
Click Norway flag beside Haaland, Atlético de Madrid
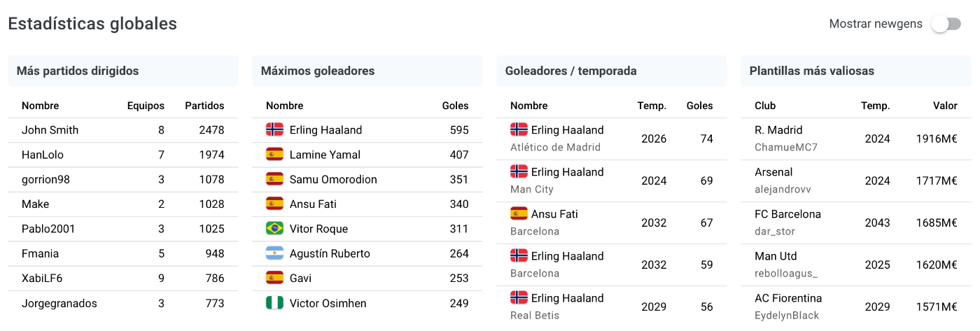(x=519, y=129)
